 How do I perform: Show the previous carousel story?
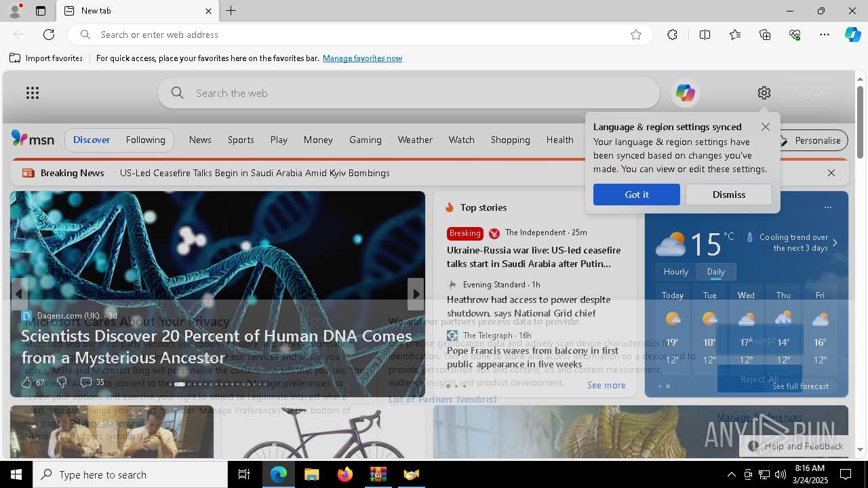pyautogui.click(x=19, y=293)
